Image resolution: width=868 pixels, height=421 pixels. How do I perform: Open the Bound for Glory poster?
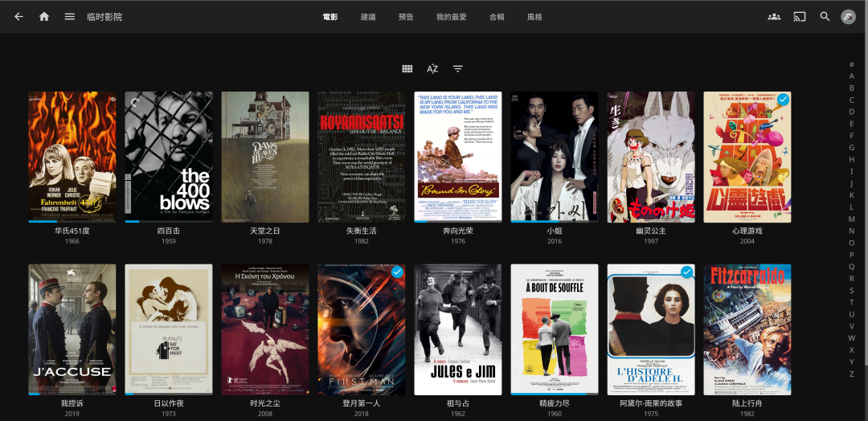click(x=458, y=157)
